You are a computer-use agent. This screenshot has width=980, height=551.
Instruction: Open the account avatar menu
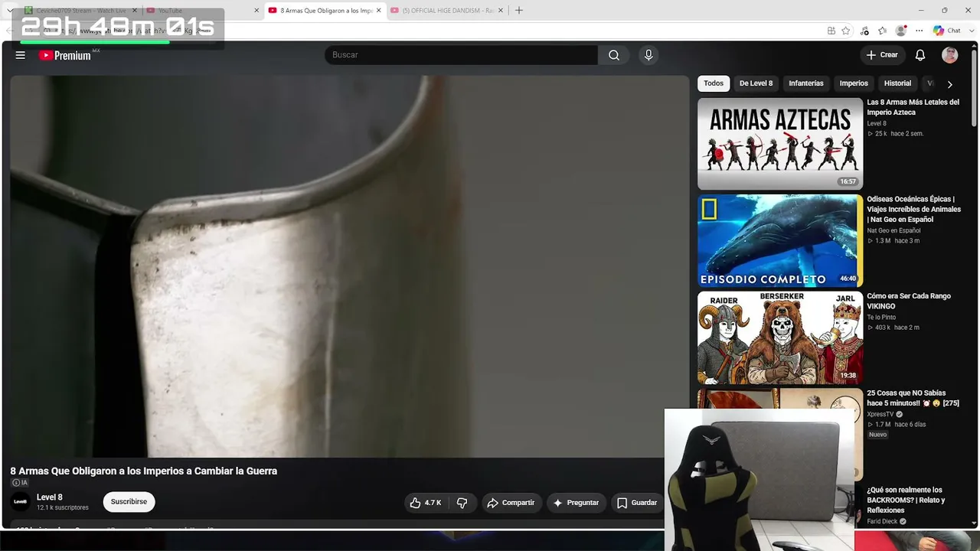[x=950, y=55]
